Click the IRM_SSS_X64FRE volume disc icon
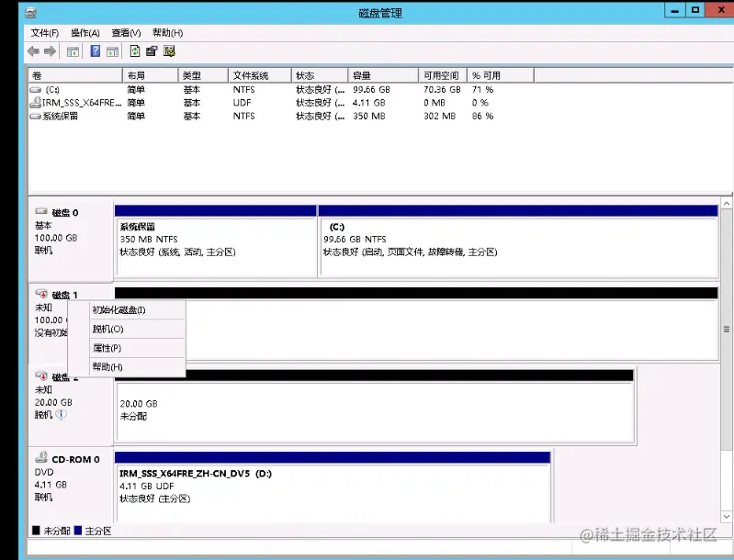 pyautogui.click(x=36, y=102)
